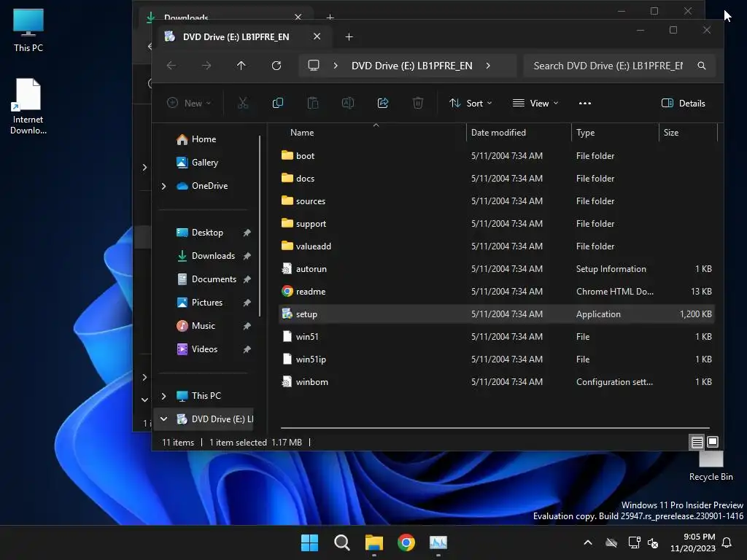Refresh the DVD Drive folder view
This screenshot has height=560, width=747.
pos(276,66)
